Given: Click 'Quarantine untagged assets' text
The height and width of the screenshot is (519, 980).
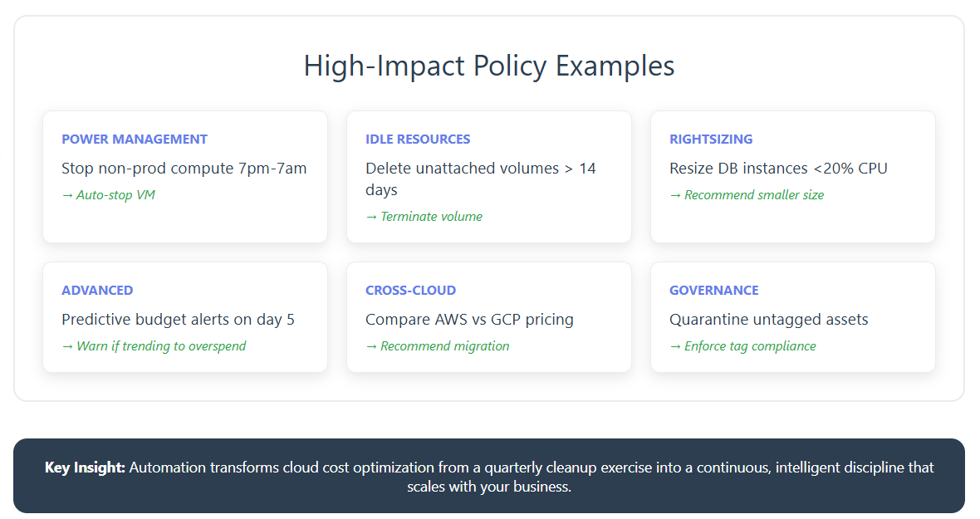Looking at the screenshot, I should (769, 320).
